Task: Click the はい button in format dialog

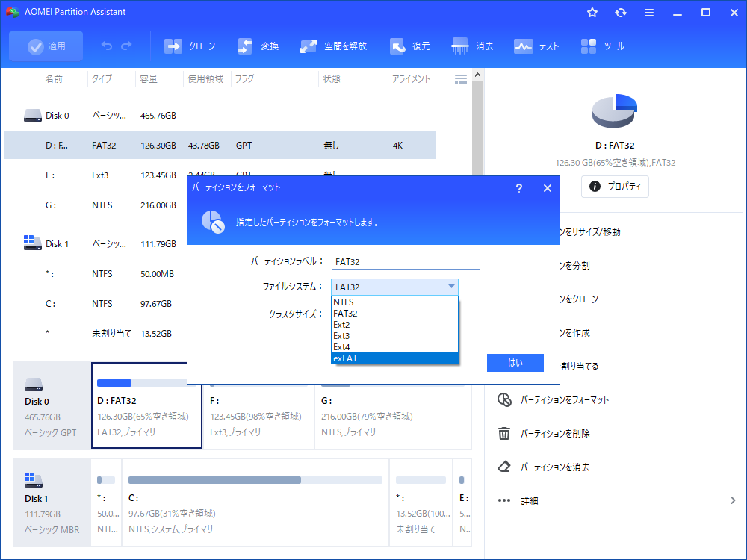Action: [515, 362]
